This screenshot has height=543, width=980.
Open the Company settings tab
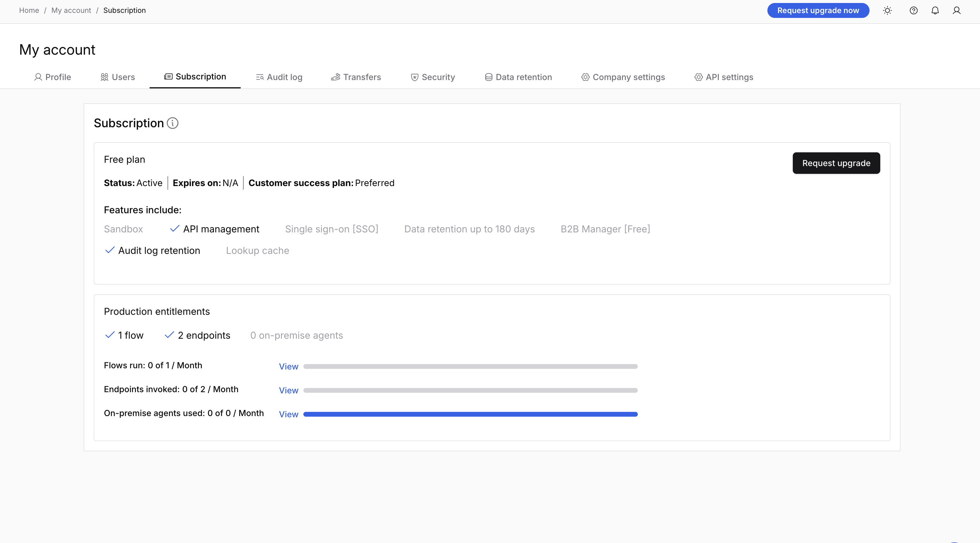point(623,77)
